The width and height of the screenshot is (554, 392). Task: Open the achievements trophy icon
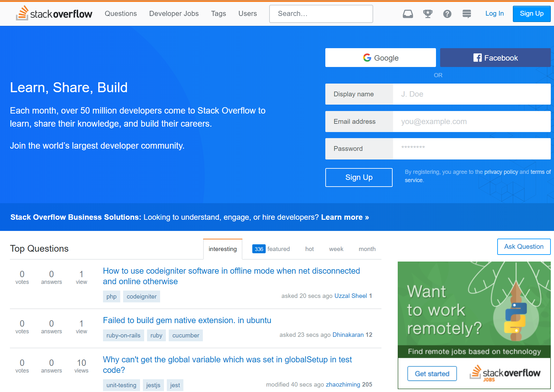click(x=427, y=14)
